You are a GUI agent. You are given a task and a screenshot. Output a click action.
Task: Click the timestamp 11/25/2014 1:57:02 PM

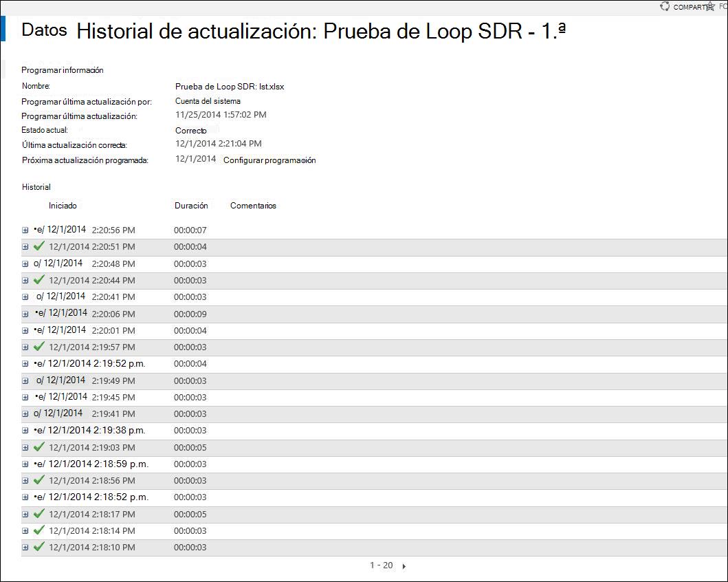(x=221, y=115)
